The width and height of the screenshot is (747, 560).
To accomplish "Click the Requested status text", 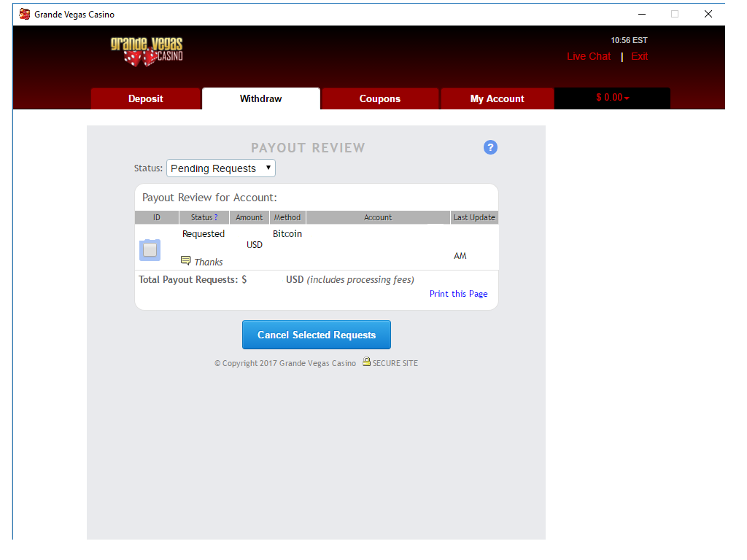I will pos(204,234).
